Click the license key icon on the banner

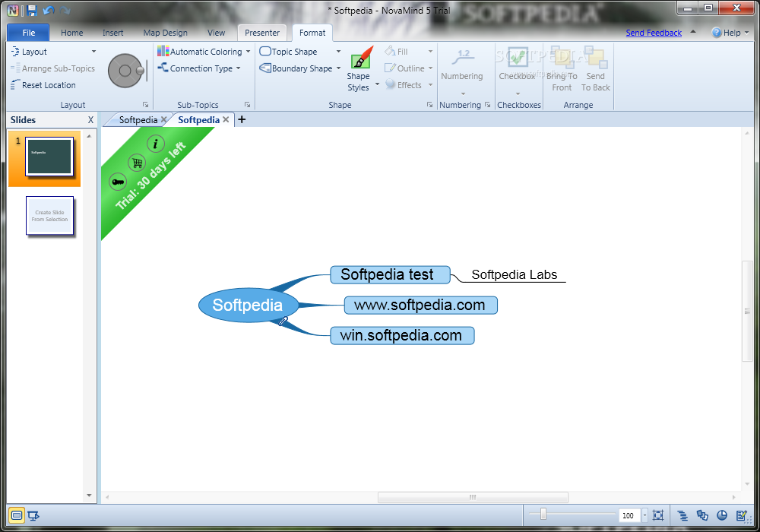click(118, 182)
